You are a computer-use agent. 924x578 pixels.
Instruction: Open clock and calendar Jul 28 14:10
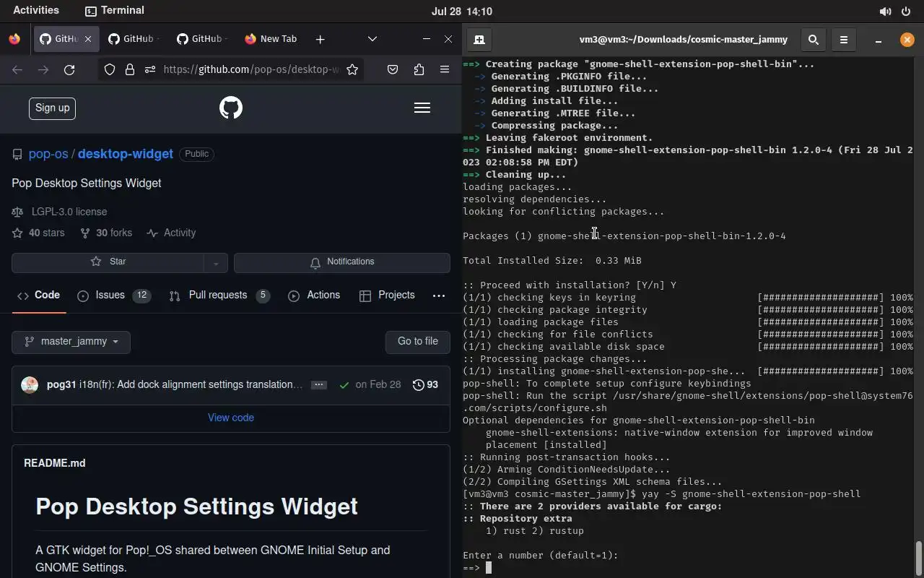462,11
